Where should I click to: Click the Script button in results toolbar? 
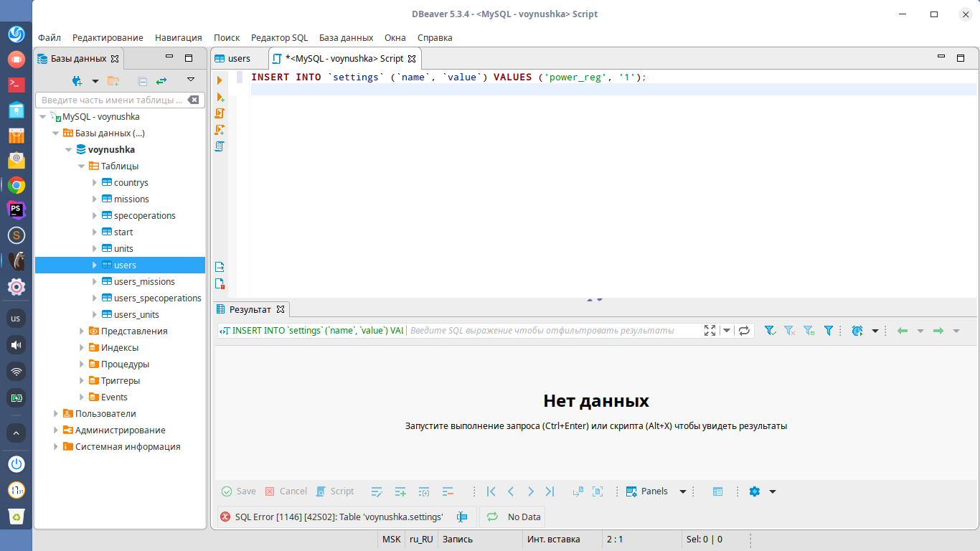click(336, 491)
